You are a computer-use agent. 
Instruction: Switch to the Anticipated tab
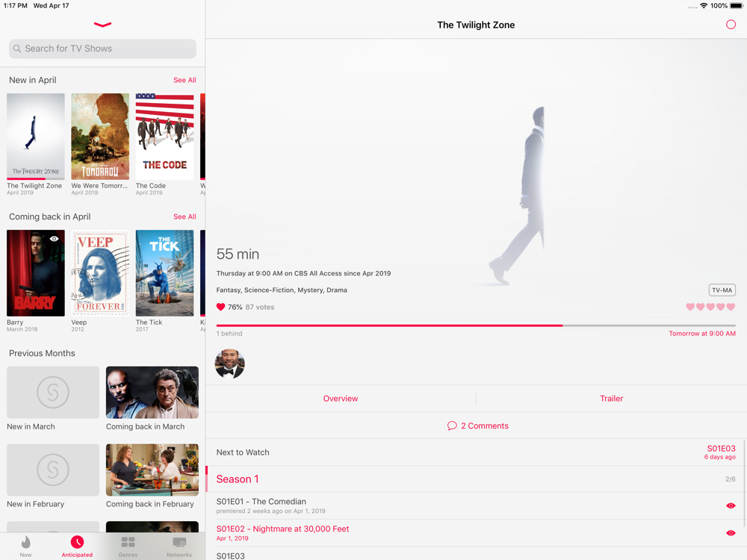click(77, 547)
